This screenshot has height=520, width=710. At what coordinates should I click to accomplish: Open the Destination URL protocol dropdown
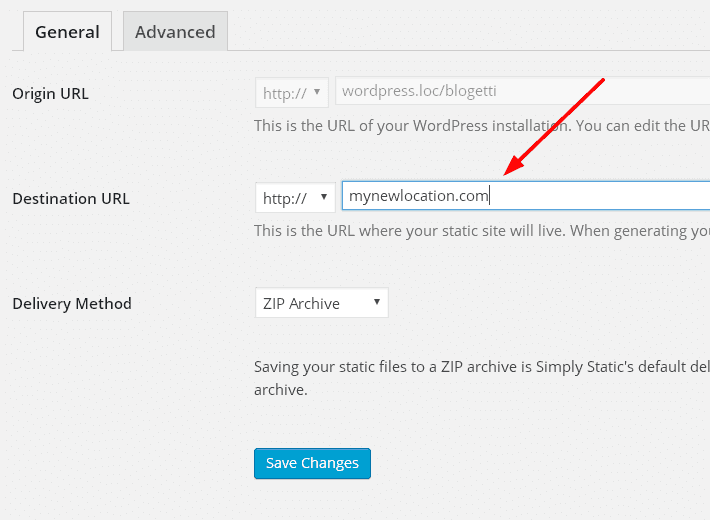[x=294, y=198]
